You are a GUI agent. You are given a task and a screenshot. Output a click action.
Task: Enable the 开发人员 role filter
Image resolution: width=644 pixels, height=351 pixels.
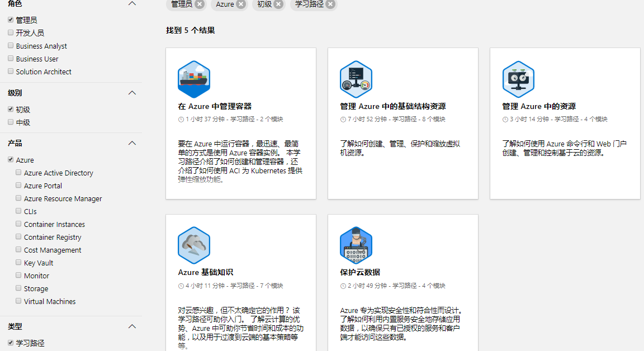click(10, 32)
